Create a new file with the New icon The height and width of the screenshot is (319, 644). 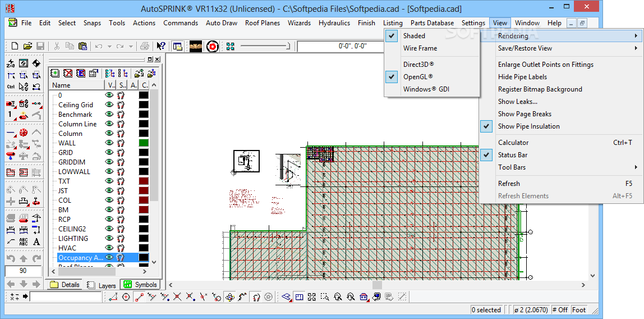point(15,46)
